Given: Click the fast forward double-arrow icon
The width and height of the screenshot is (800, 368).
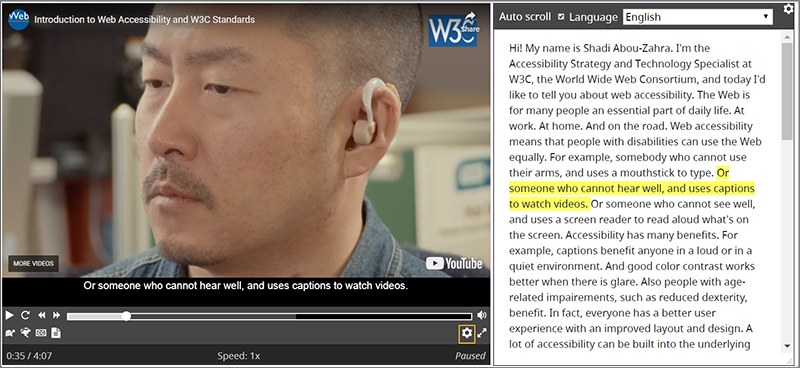Looking at the screenshot, I should (x=57, y=315).
